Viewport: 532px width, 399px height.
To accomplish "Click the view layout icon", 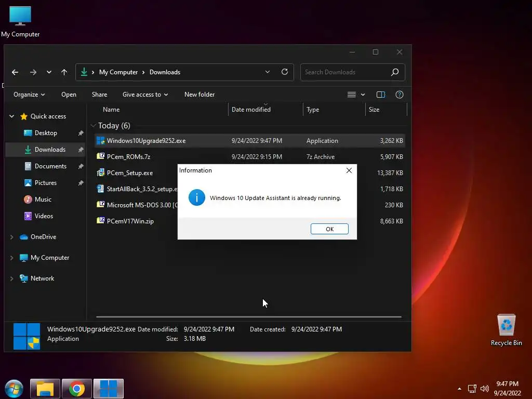I will tap(352, 95).
